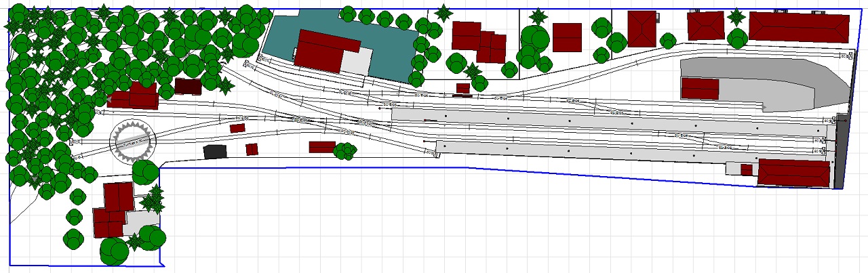Click the large round tree right of turntable
868x273 pixels.
145,173
